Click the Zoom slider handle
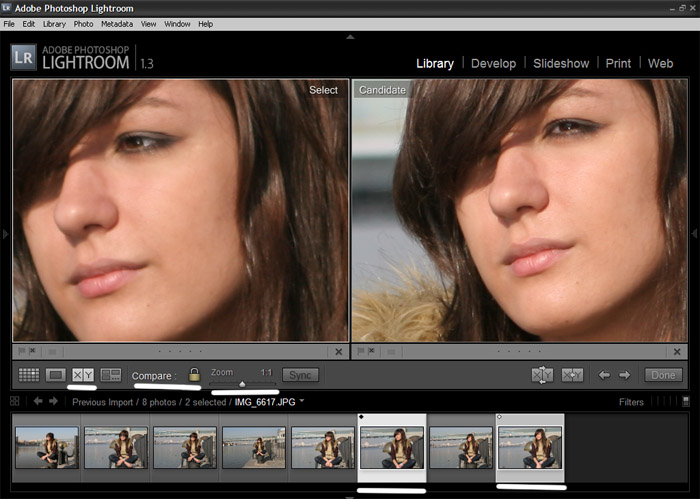The width and height of the screenshot is (700, 499). (x=242, y=384)
